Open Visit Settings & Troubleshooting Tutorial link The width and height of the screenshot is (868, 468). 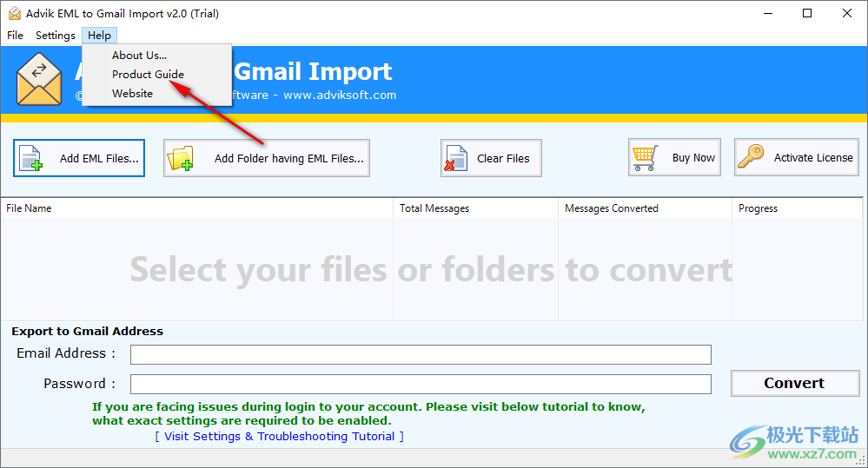pyautogui.click(x=280, y=437)
